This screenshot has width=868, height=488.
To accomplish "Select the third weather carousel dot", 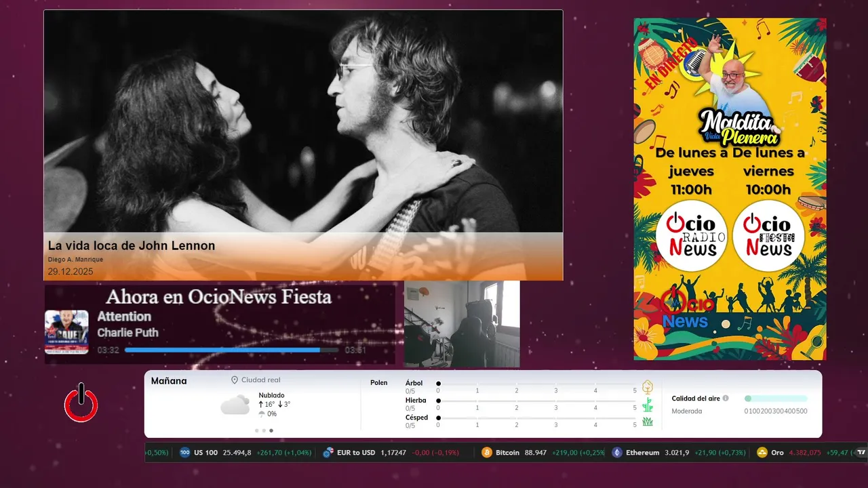I will [271, 430].
